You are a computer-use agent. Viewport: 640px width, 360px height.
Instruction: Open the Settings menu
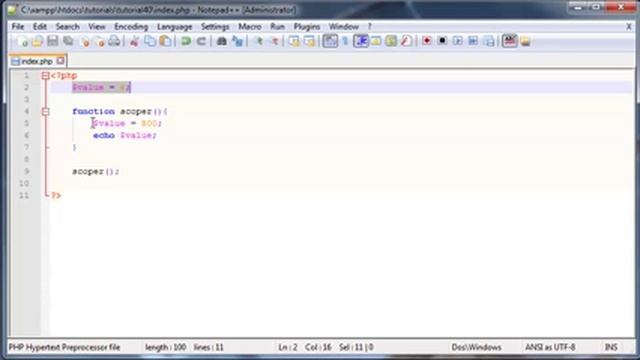(215, 27)
